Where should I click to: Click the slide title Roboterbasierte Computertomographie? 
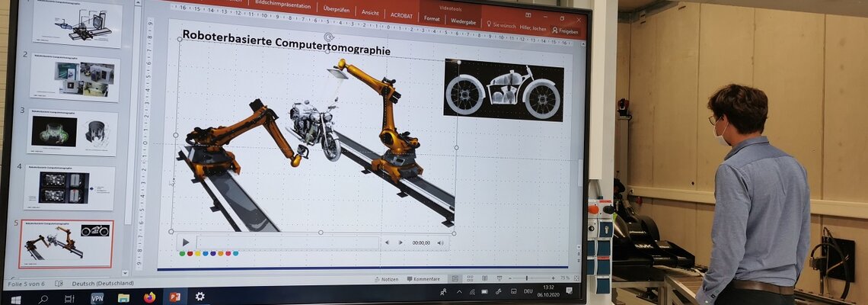(286, 42)
